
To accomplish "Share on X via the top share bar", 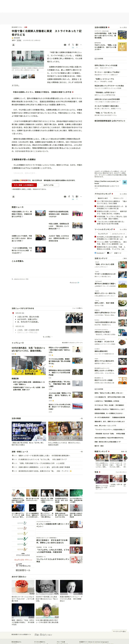I will (x=73, y=45).
